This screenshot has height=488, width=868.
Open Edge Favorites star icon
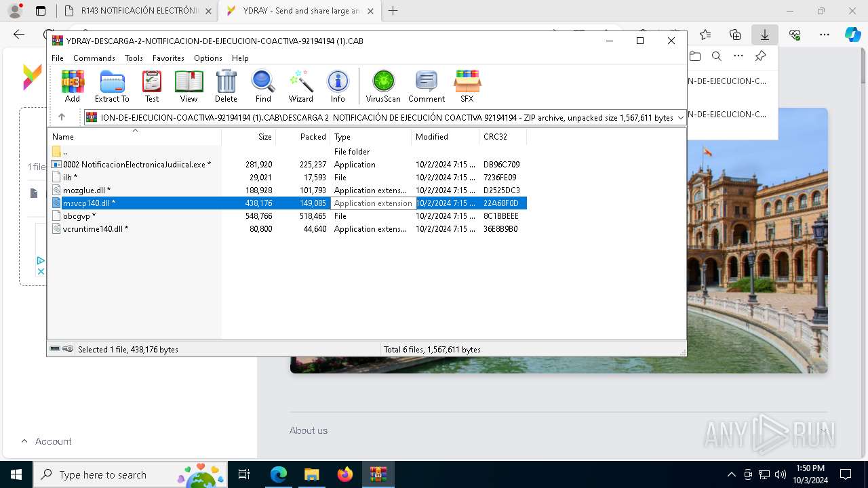[x=705, y=35]
